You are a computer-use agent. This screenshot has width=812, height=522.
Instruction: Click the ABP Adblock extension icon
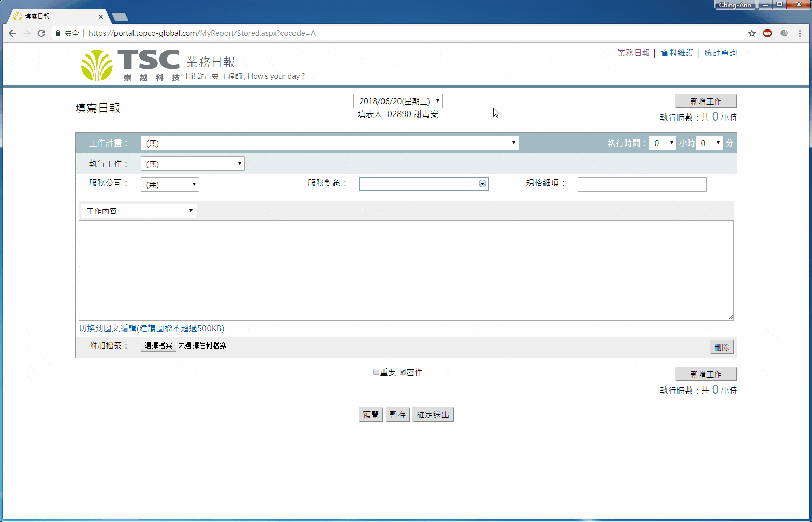click(767, 33)
